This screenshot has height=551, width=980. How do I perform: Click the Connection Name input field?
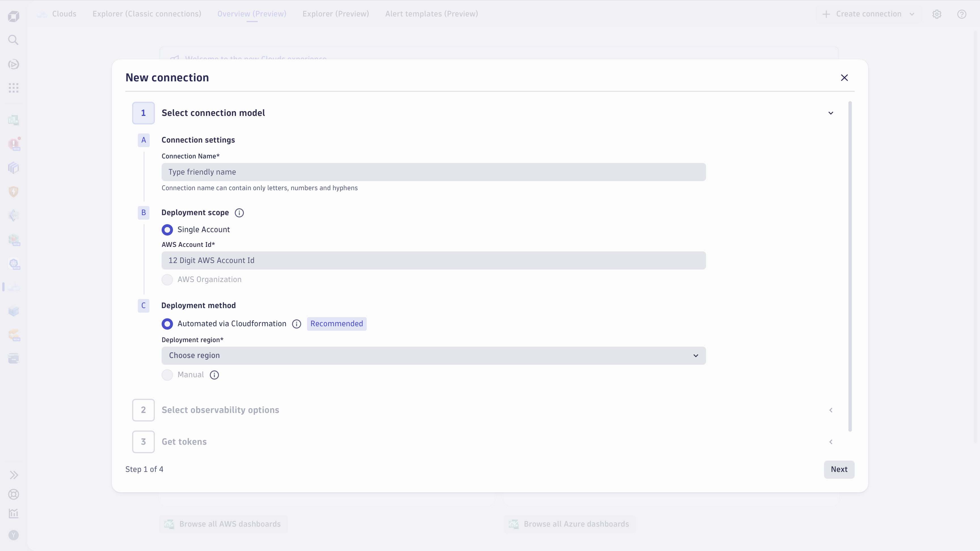tap(433, 172)
